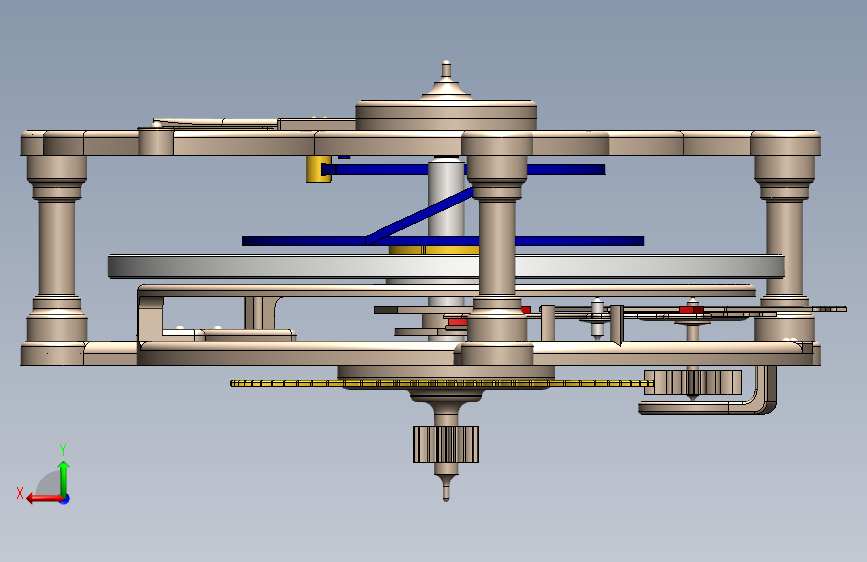
Task: Select the pinion gear on the bottom shaft
Action: [446, 444]
